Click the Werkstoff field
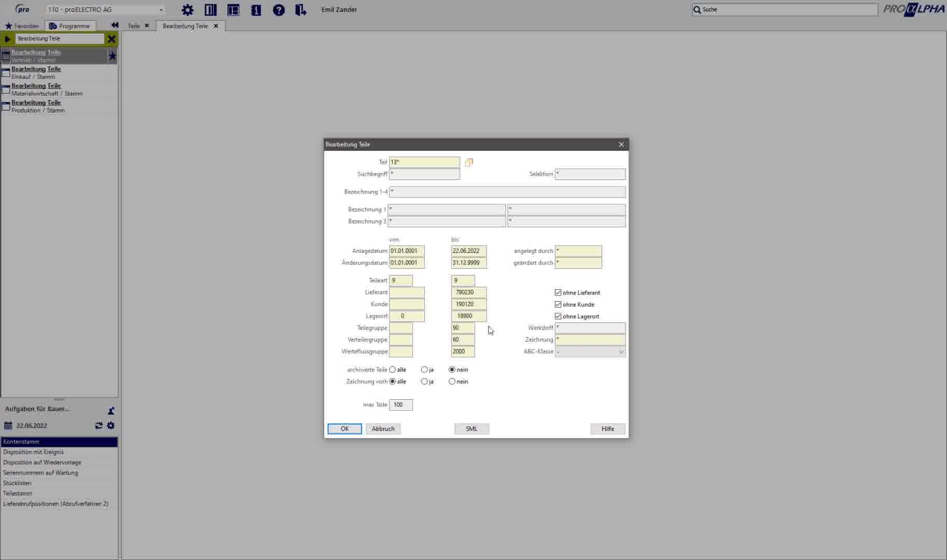The height and width of the screenshot is (560, 947). pos(590,328)
